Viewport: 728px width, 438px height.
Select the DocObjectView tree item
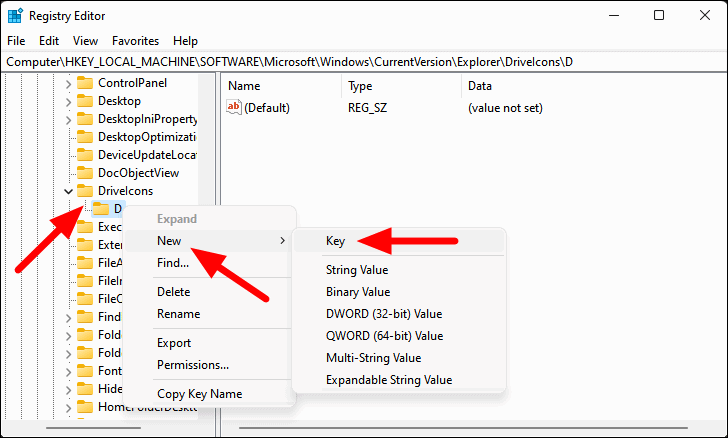(x=138, y=173)
